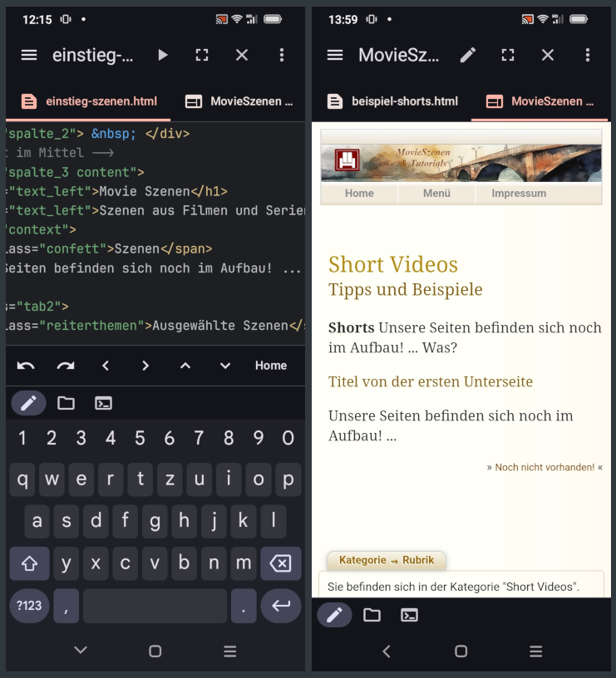This screenshot has height=678, width=616.
Task: Run preview with the play icon
Action: point(163,55)
